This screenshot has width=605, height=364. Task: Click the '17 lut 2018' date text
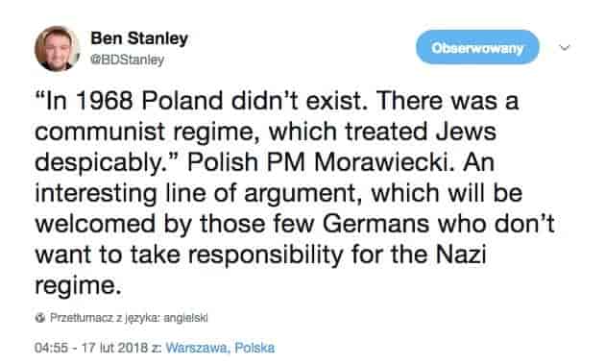pos(115,348)
